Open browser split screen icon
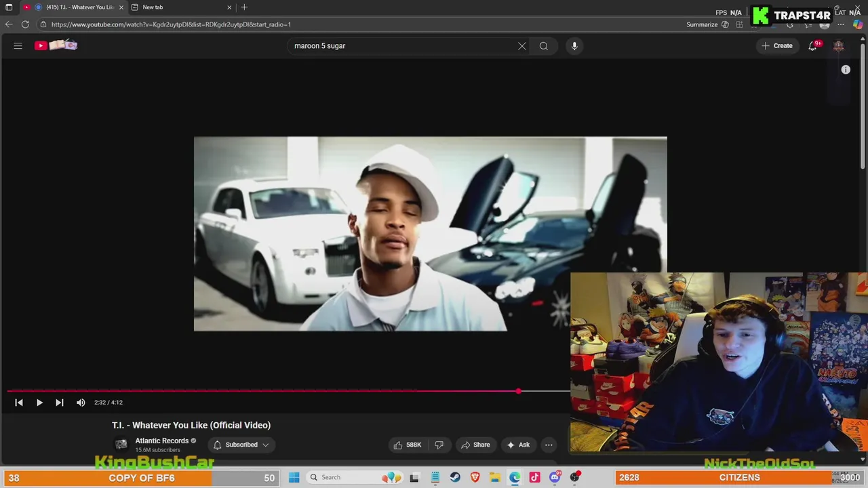This screenshot has width=868, height=488. tap(739, 24)
